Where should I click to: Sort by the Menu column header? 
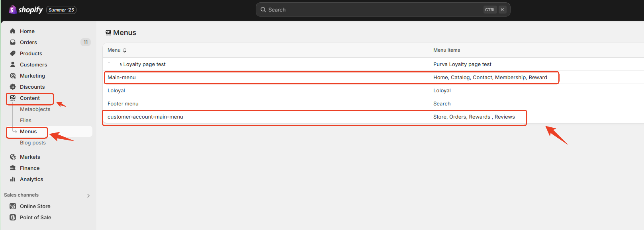[117, 50]
